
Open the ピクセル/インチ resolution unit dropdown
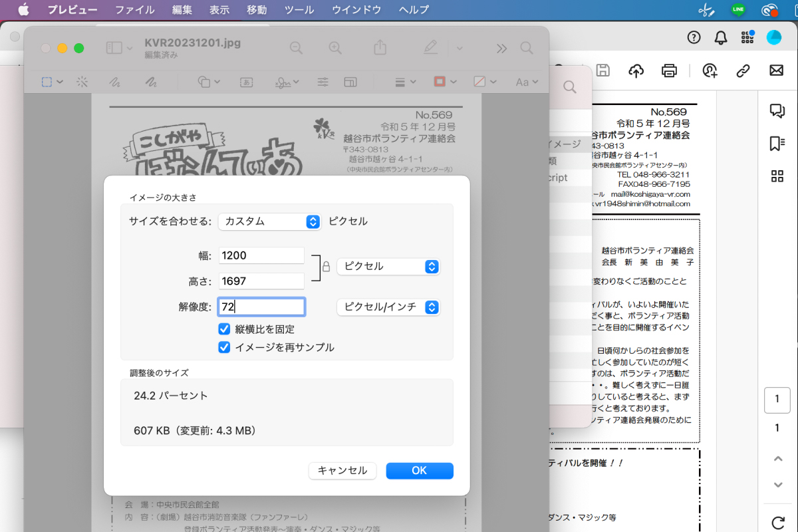388,307
